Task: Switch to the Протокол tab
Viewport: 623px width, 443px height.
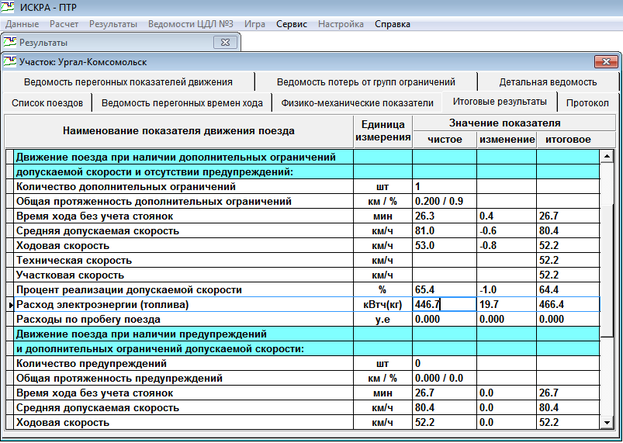Action: (586, 103)
